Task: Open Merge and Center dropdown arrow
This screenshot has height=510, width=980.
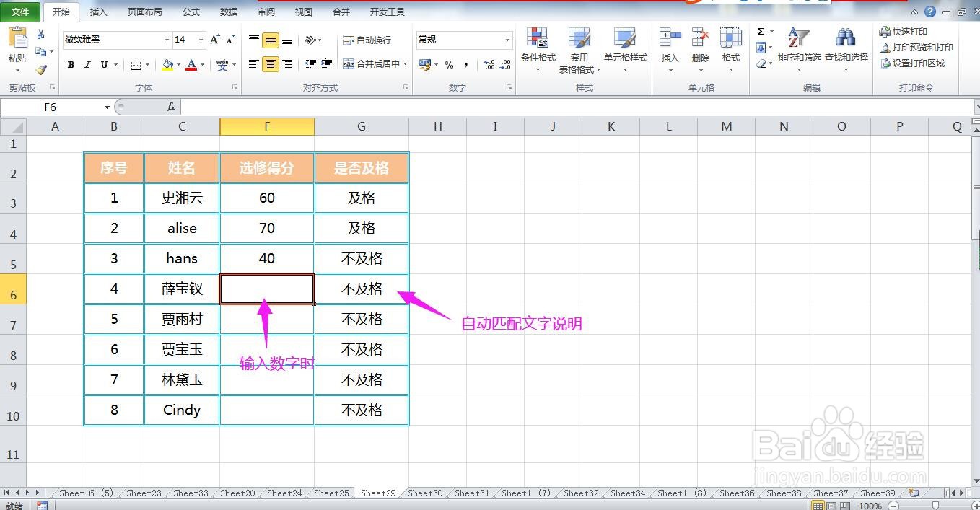Action: [x=406, y=64]
